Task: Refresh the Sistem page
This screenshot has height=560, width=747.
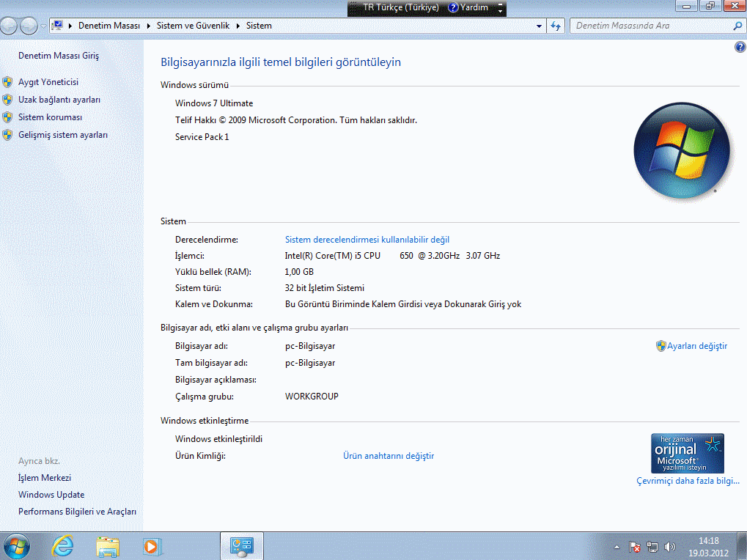Action: point(556,26)
